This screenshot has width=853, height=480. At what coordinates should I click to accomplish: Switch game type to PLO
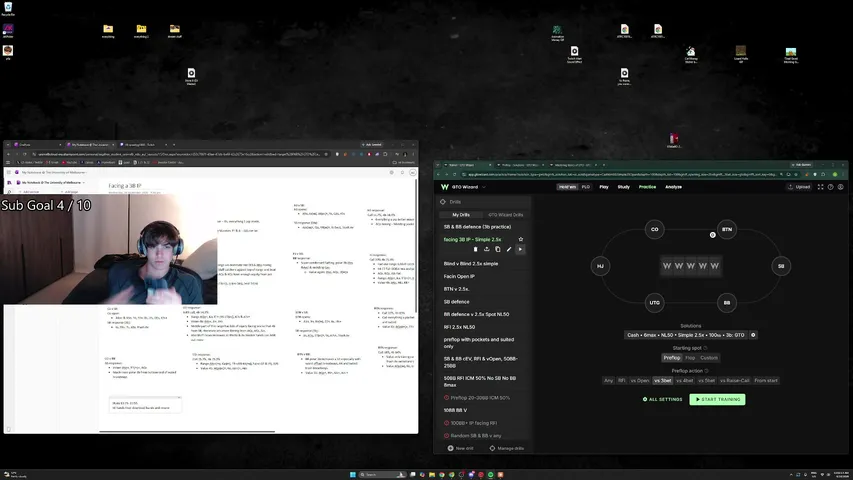point(585,187)
